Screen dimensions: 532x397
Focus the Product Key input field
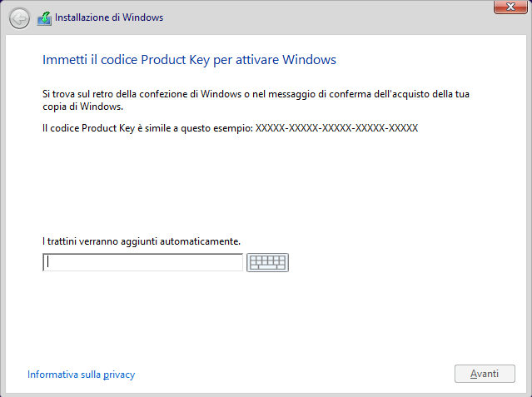[142, 262]
